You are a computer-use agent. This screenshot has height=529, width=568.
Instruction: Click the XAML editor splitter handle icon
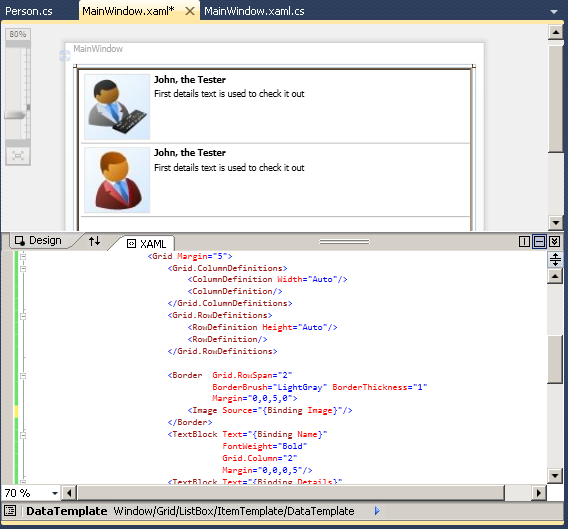click(x=555, y=259)
